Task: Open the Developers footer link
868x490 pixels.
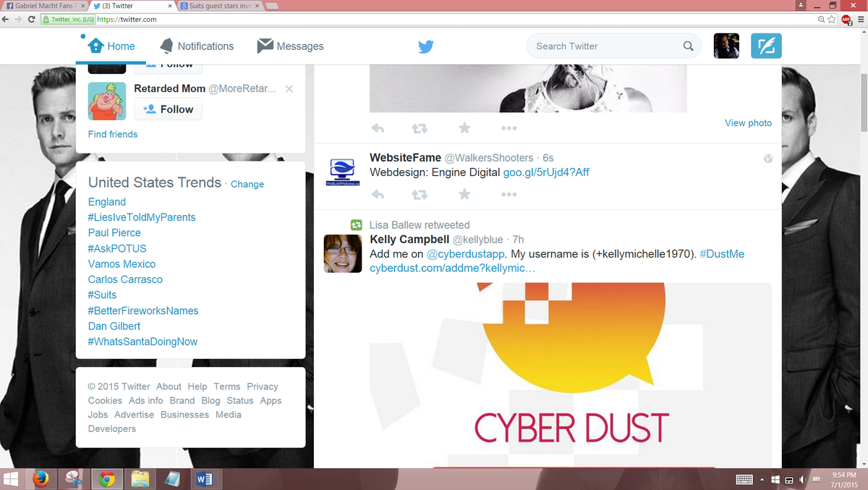Action: tap(112, 428)
